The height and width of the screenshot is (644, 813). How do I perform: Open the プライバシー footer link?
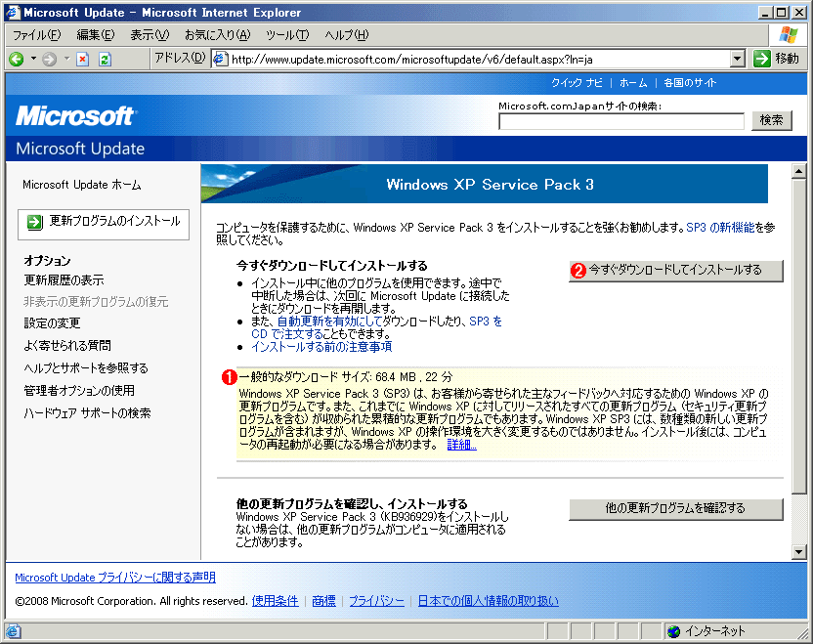coord(376,601)
